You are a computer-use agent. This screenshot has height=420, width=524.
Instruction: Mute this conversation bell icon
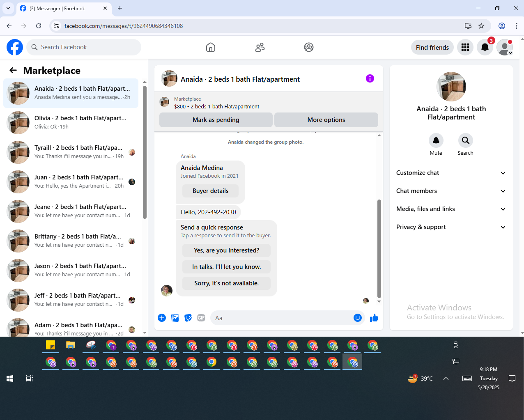coord(436,140)
